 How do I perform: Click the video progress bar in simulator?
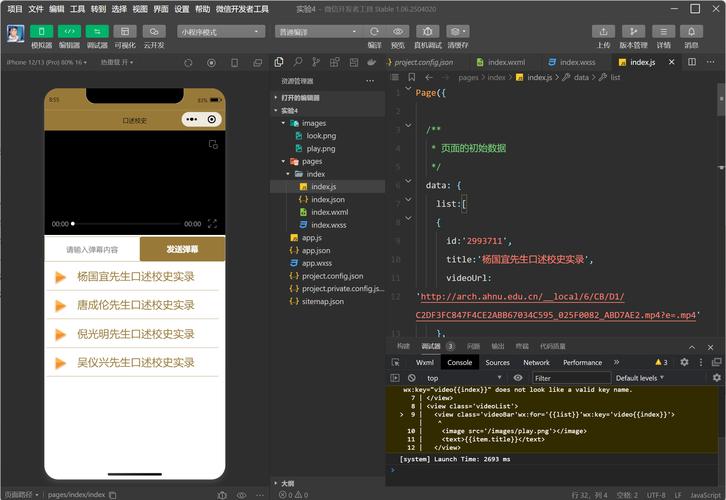128,224
